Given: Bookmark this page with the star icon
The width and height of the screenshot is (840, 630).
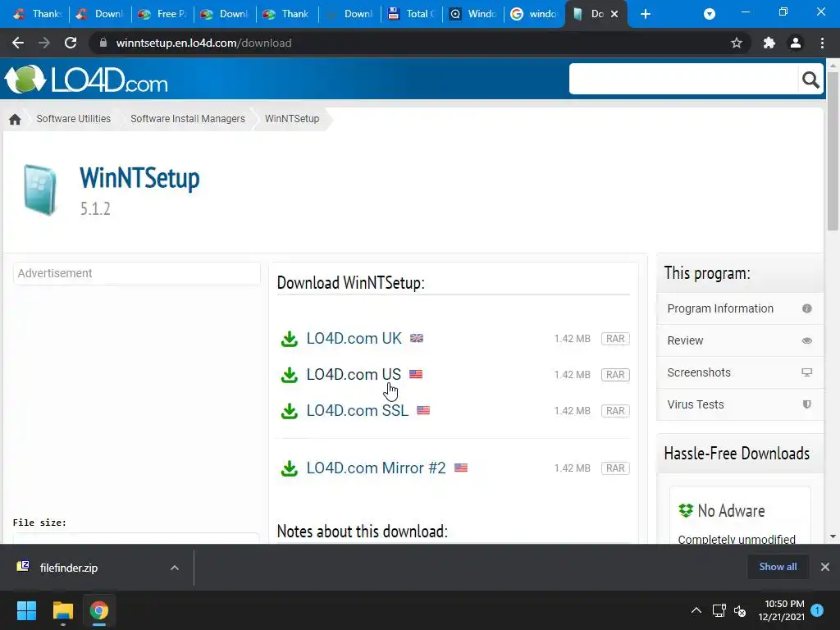Looking at the screenshot, I should point(736,43).
